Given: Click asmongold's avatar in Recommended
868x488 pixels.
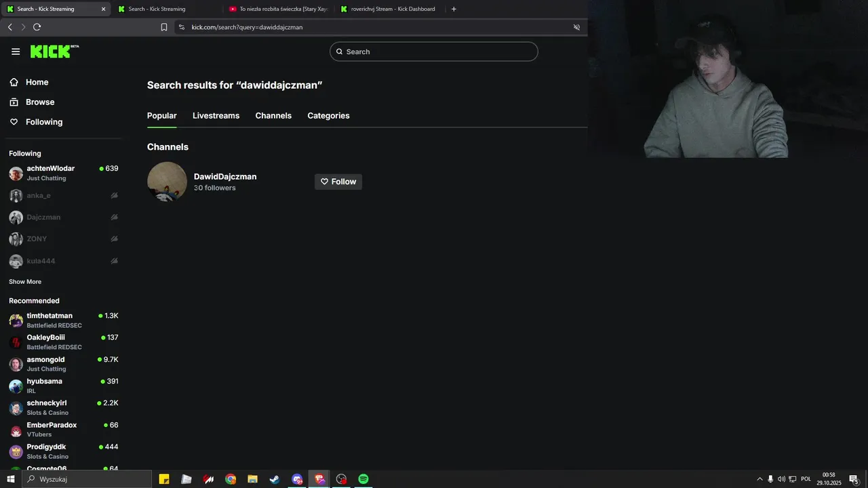Looking at the screenshot, I should click(x=16, y=365).
